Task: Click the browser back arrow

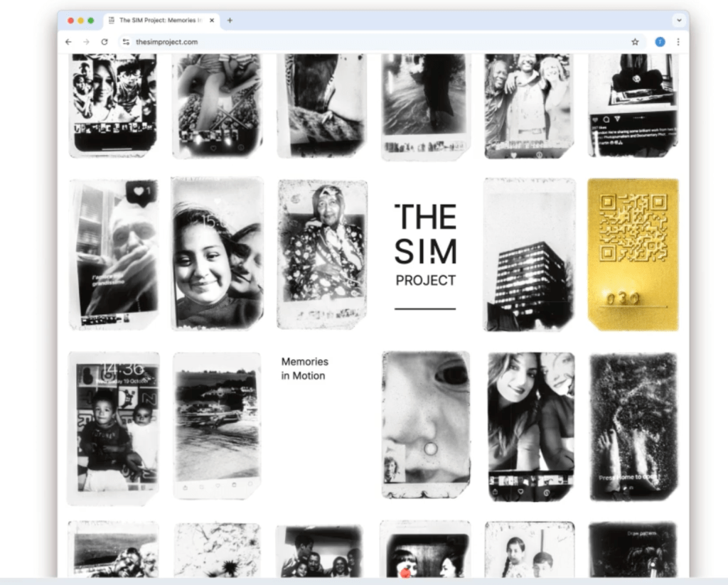Action: (68, 42)
